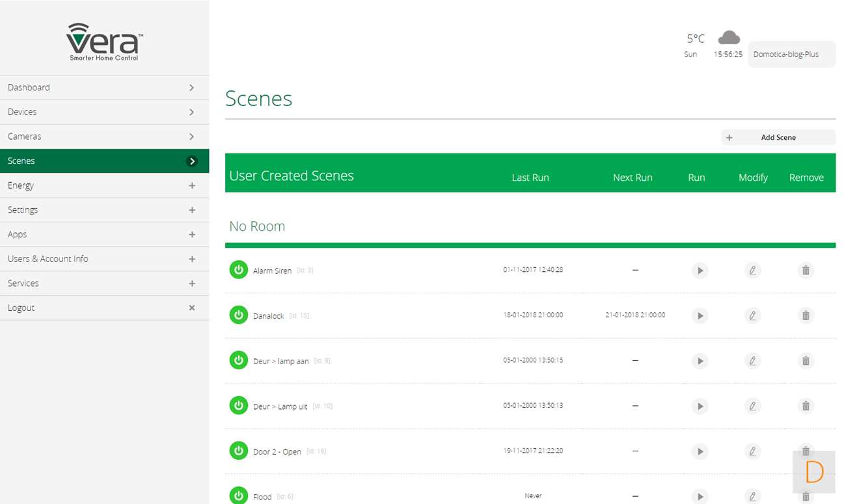The height and width of the screenshot is (504, 846).
Task: Run the Deur > lamp aan scene
Action: [x=700, y=361]
